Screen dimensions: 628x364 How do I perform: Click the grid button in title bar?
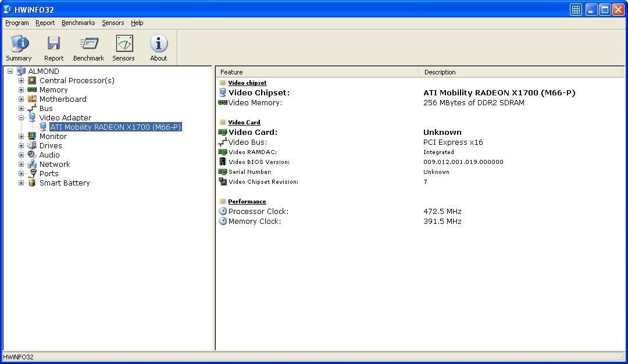click(576, 10)
